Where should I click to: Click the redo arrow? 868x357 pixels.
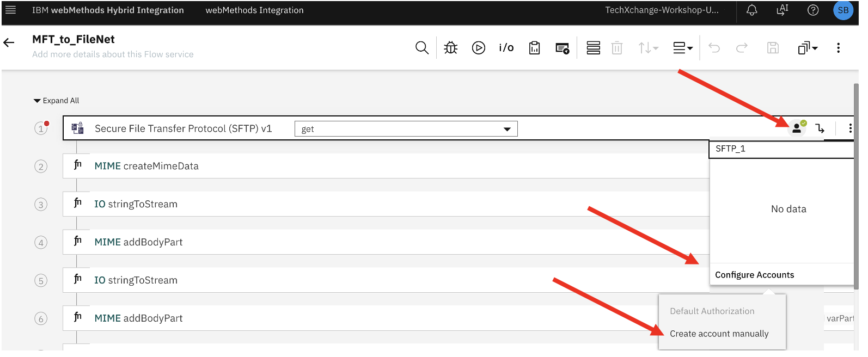(742, 48)
